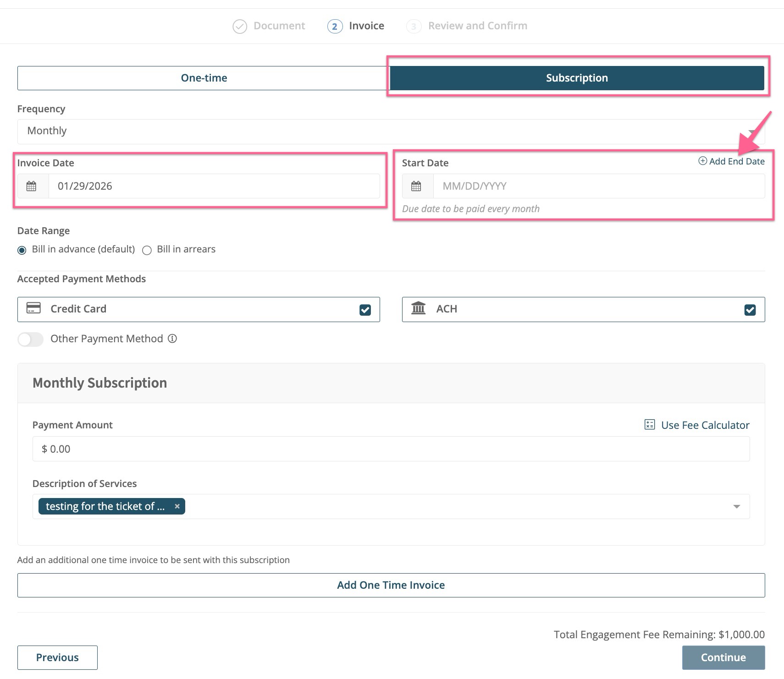784x679 pixels.
Task: Switch to the One-time tab
Action: 204,78
